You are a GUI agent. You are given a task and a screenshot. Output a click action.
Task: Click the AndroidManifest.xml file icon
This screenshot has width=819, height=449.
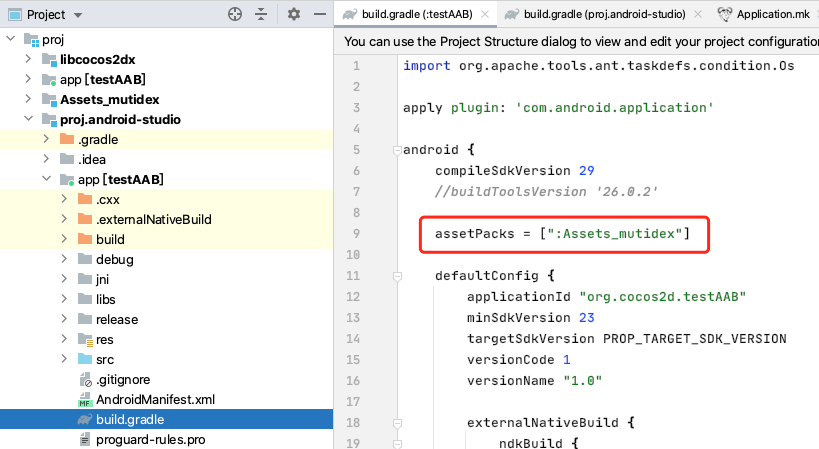pyautogui.click(x=85, y=399)
